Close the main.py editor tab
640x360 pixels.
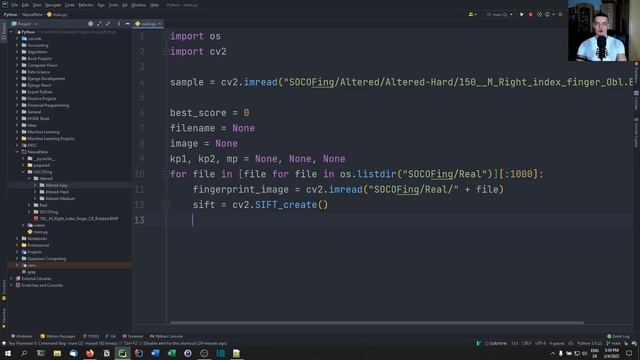point(160,24)
